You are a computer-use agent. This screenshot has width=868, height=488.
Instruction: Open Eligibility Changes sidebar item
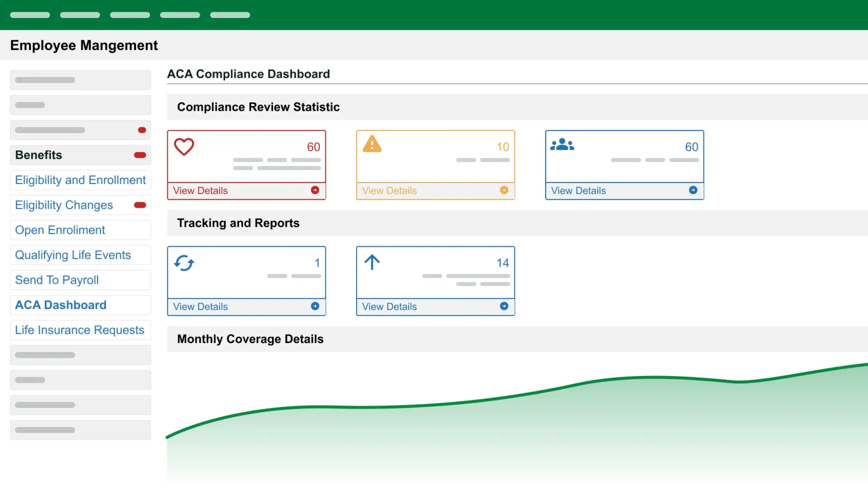(x=64, y=205)
